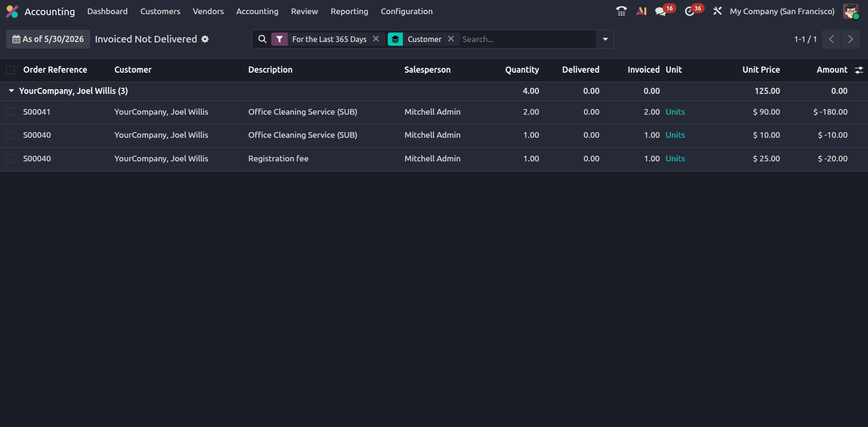The width and height of the screenshot is (868, 427).
Task: Click the $ 90.00 unit price cell
Action: 767,112
